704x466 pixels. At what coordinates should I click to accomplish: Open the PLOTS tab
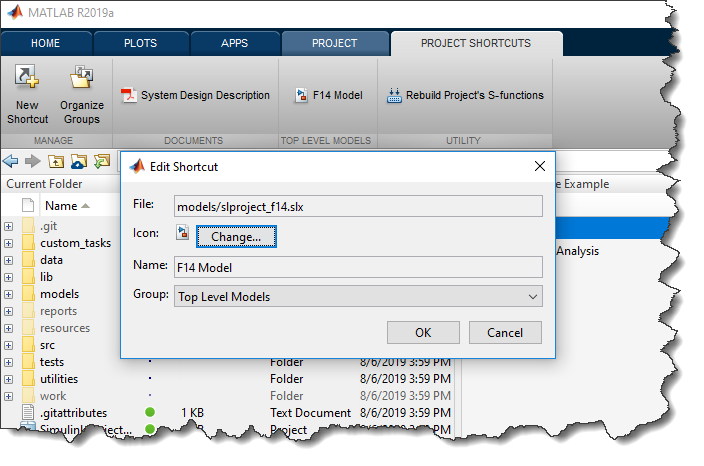point(139,44)
